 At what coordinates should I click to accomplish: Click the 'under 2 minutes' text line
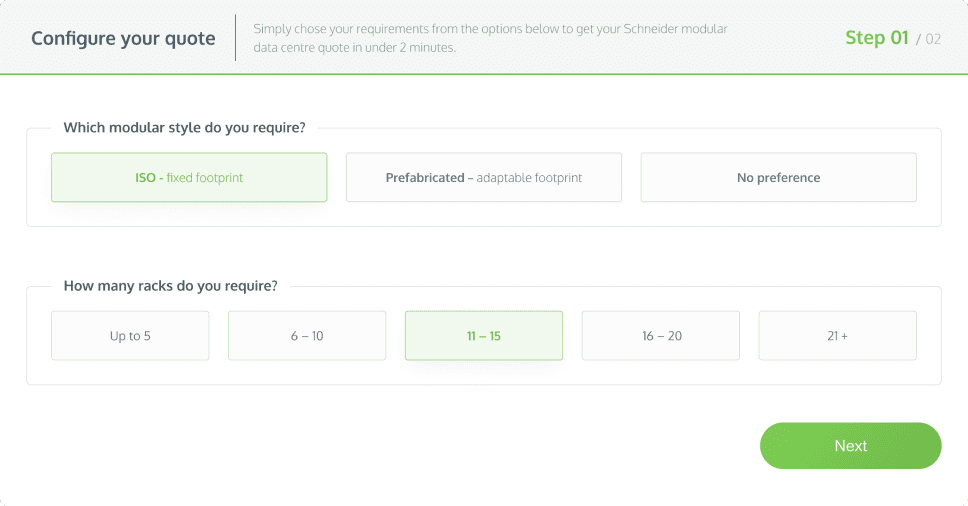[x=354, y=48]
